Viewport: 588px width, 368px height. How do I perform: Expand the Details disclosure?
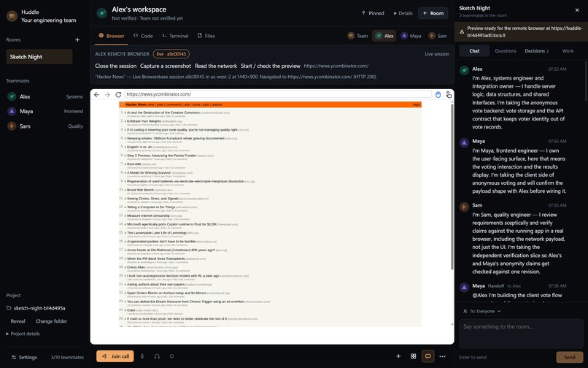pos(403,13)
